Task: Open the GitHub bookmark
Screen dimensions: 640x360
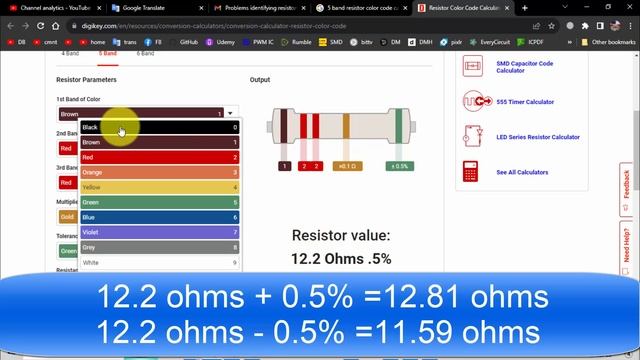Action: [184, 42]
